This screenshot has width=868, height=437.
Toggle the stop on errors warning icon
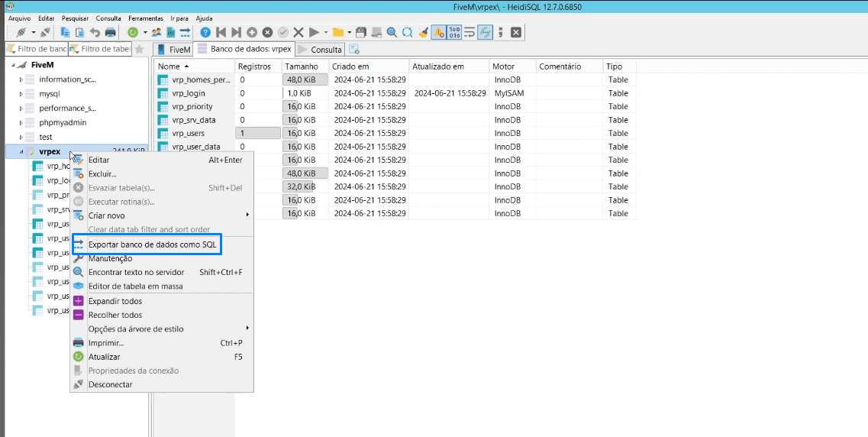[x=438, y=32]
